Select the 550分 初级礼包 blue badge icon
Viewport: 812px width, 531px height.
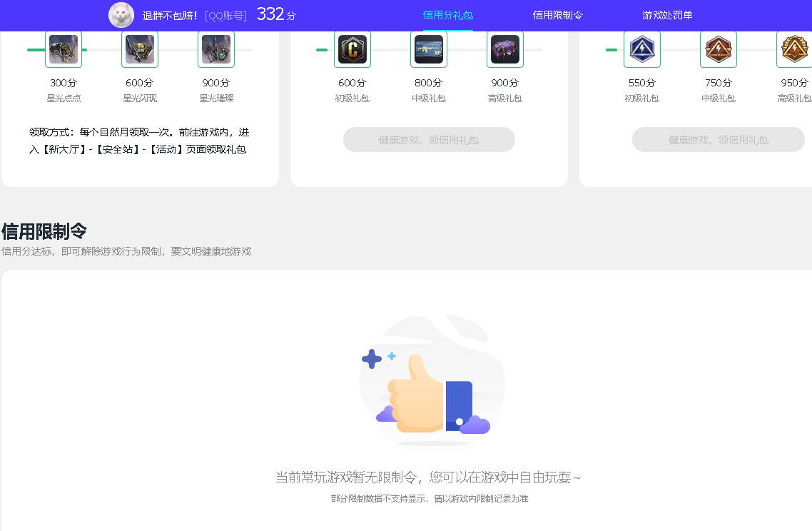click(x=642, y=49)
